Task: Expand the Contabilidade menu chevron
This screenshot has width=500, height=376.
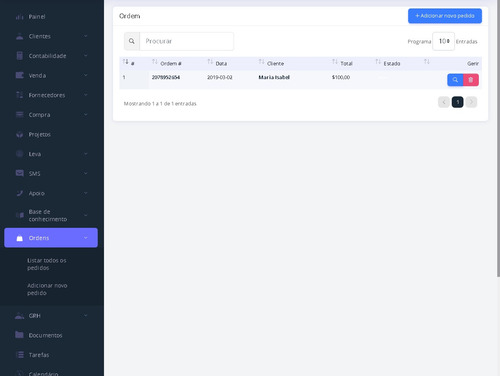Action: click(86, 56)
